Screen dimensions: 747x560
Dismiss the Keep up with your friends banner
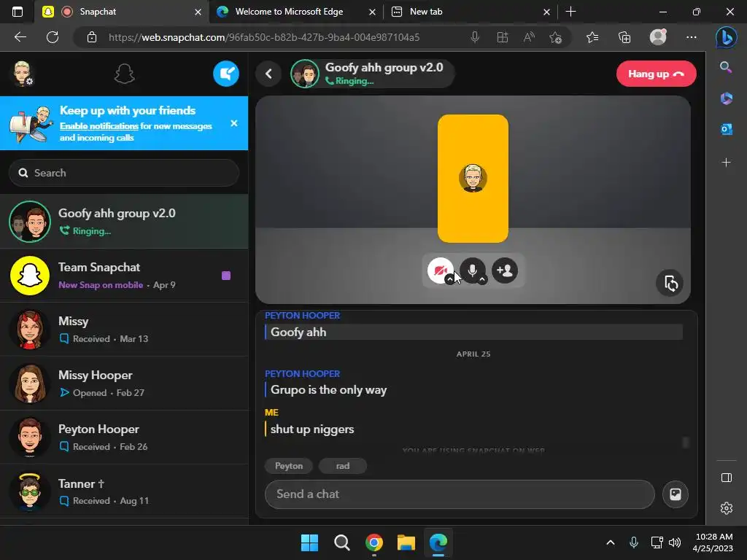[234, 123]
